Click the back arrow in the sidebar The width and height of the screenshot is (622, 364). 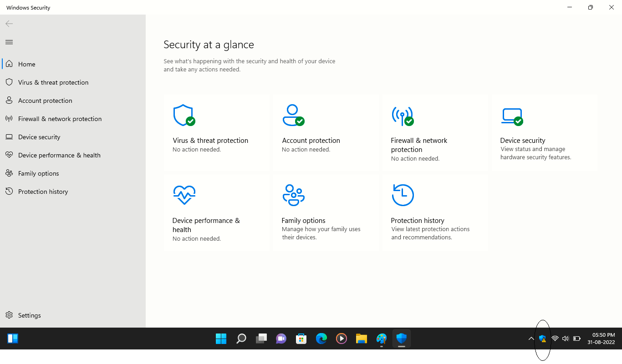[9, 24]
